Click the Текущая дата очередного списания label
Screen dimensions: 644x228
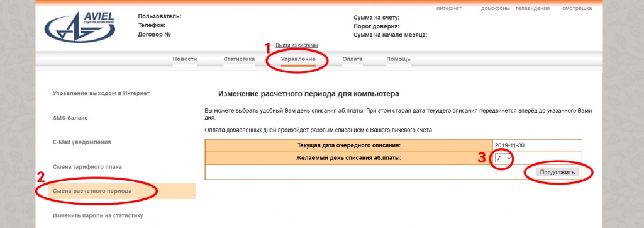click(x=348, y=145)
